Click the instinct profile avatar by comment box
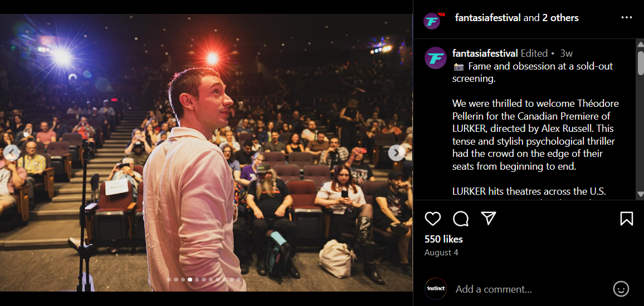The height and width of the screenshot is (306, 644). coord(435,289)
